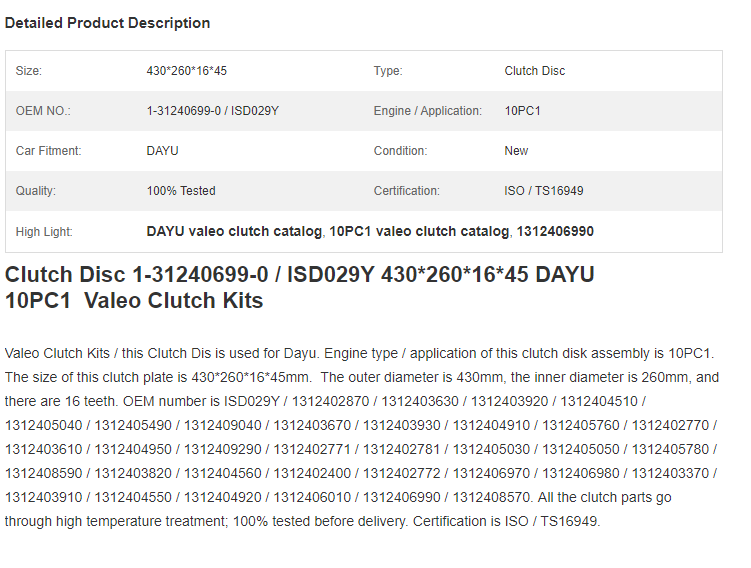Select the 'Certification:' label
The image size is (751, 568).
(x=407, y=191)
